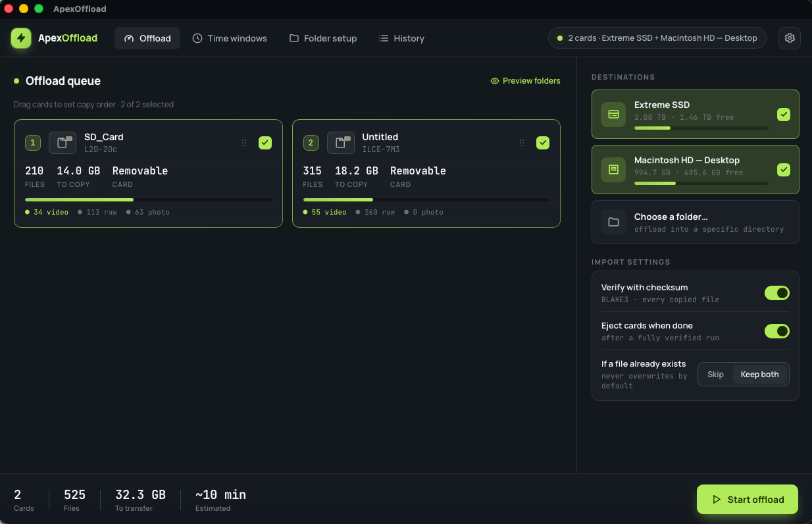Click the Extreme SSD storage usage bar
This screenshot has width=812, height=524.
click(x=701, y=128)
